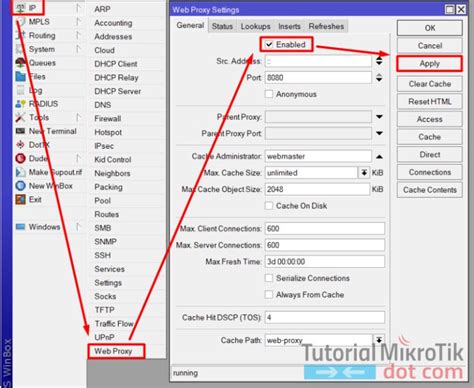Click the Make Supout.rif icon
This screenshot has height=388, width=474.
20,172
